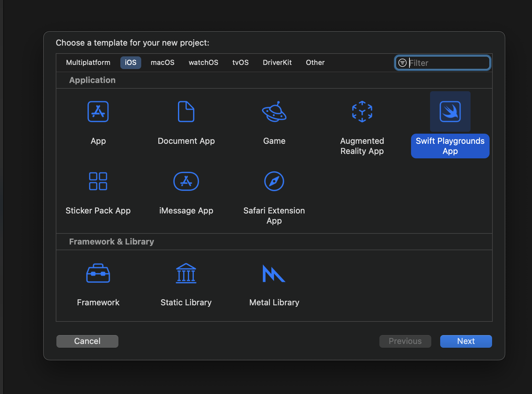Choose the Document App template

coord(186,112)
